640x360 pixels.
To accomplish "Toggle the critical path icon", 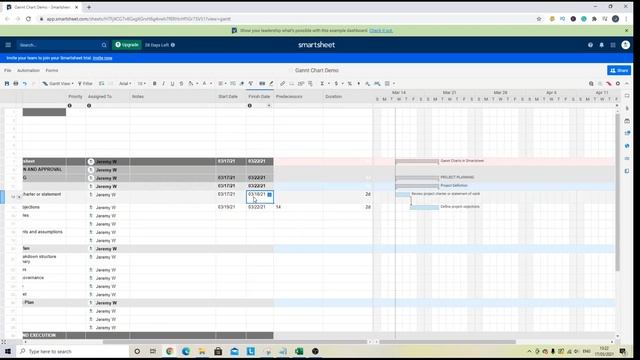I will [609, 84].
